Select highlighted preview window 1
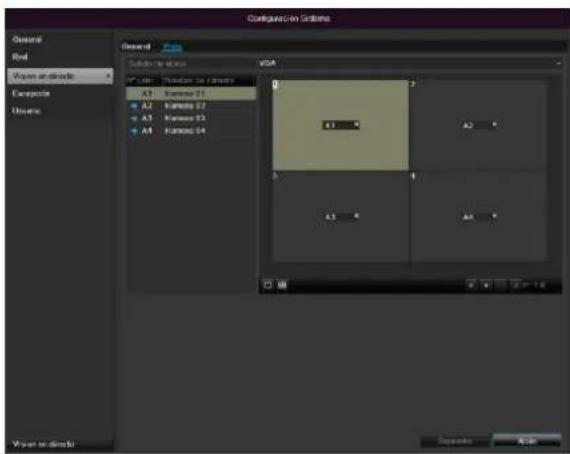The image size is (570, 454). (341, 125)
